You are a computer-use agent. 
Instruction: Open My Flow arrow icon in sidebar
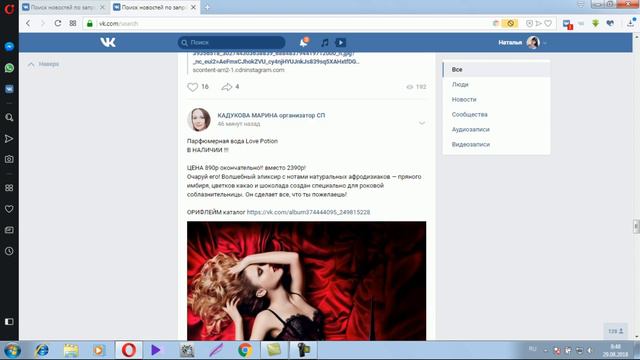[9, 139]
